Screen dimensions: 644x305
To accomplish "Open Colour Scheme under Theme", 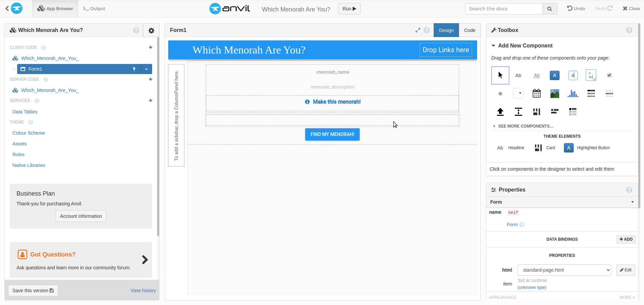I will (29, 133).
